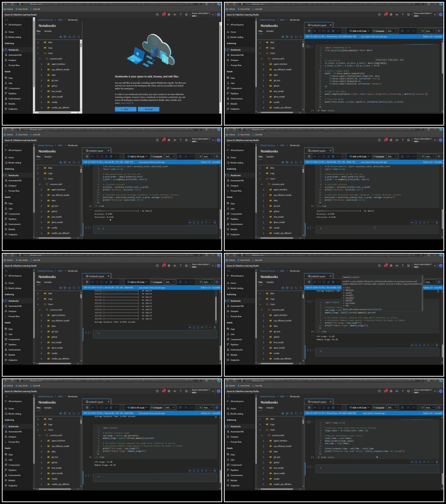
Task: Collapse the Users folder in the welcome-page frame tree
Action: tap(37, 53)
